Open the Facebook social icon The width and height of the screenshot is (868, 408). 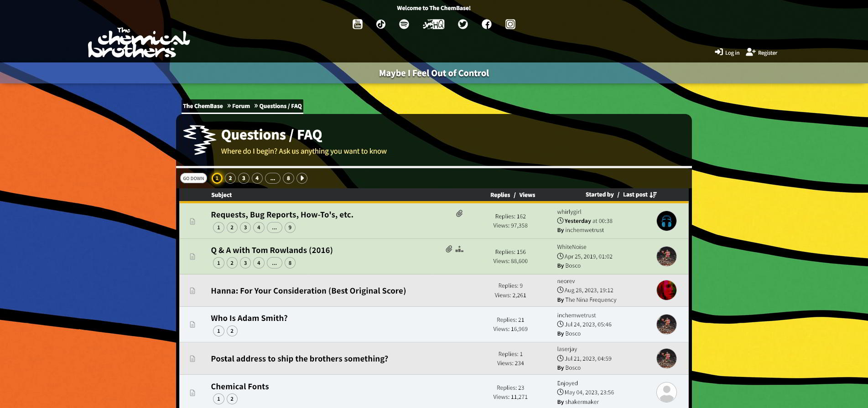(487, 24)
